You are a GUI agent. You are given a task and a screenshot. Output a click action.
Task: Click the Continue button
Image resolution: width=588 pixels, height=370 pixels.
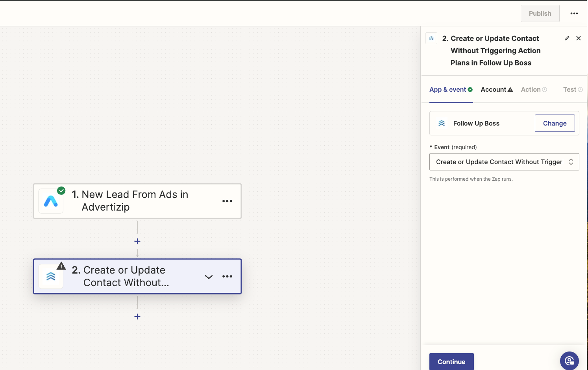point(451,361)
